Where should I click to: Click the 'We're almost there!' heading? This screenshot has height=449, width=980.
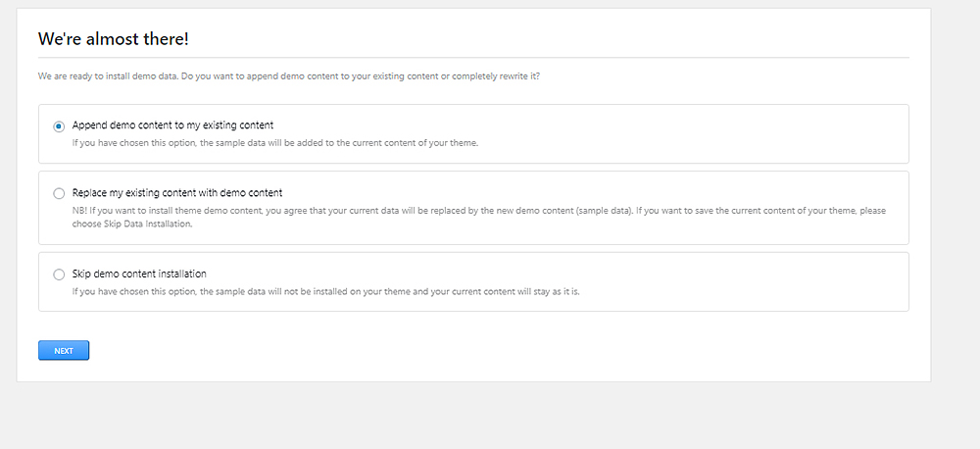[x=113, y=39]
